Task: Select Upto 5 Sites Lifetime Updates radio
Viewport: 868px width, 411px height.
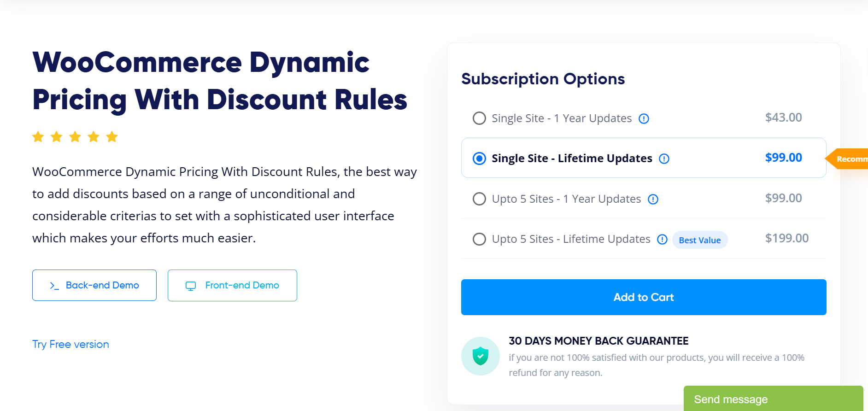Action: point(479,239)
